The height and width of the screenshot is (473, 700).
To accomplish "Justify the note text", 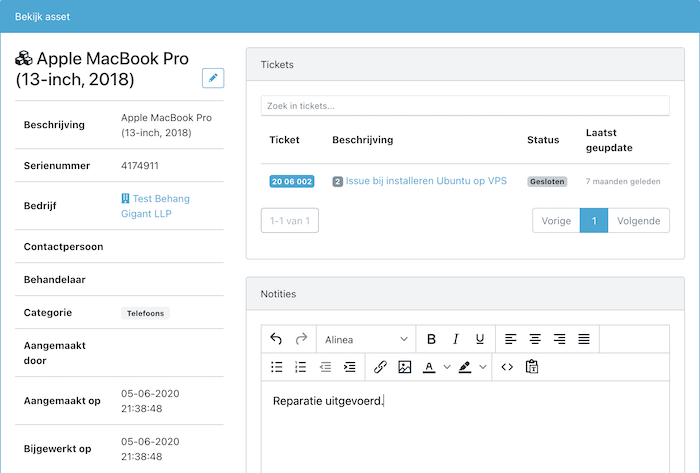I will click(584, 339).
